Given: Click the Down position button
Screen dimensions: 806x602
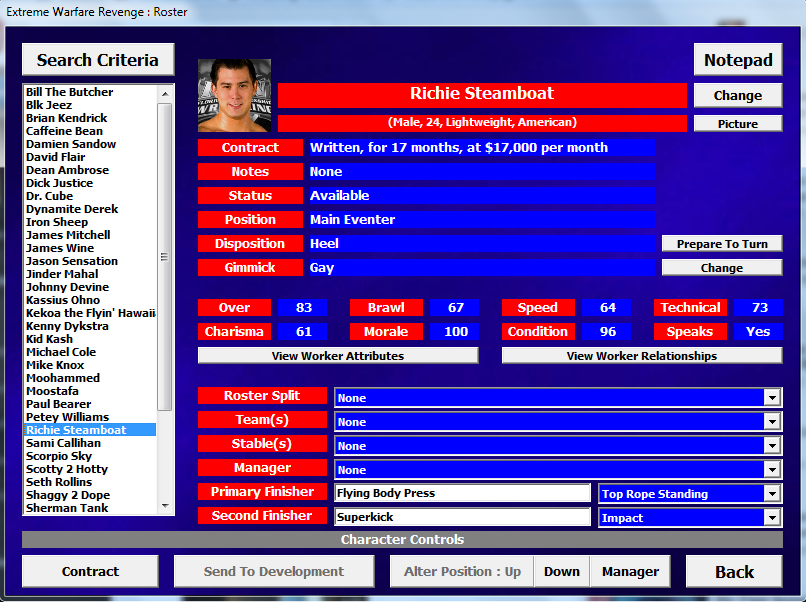Looking at the screenshot, I should point(562,571).
